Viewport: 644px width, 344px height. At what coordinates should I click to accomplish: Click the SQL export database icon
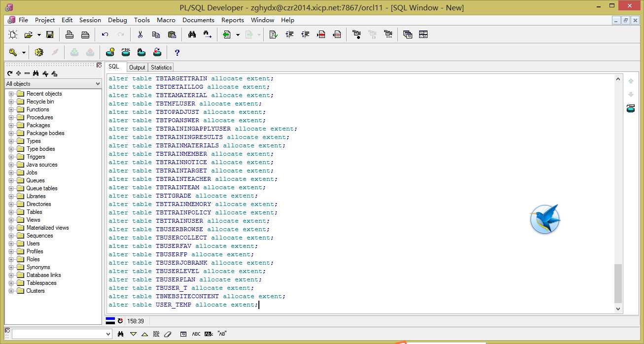(x=126, y=52)
